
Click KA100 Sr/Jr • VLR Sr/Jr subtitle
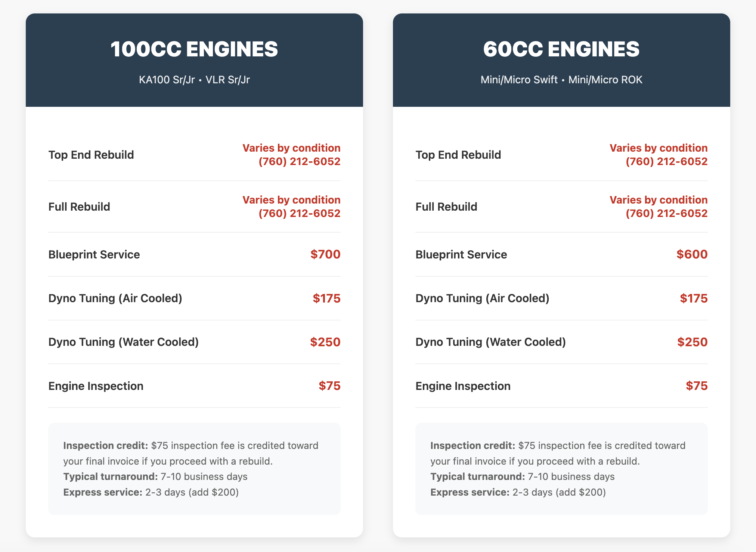coord(194,80)
